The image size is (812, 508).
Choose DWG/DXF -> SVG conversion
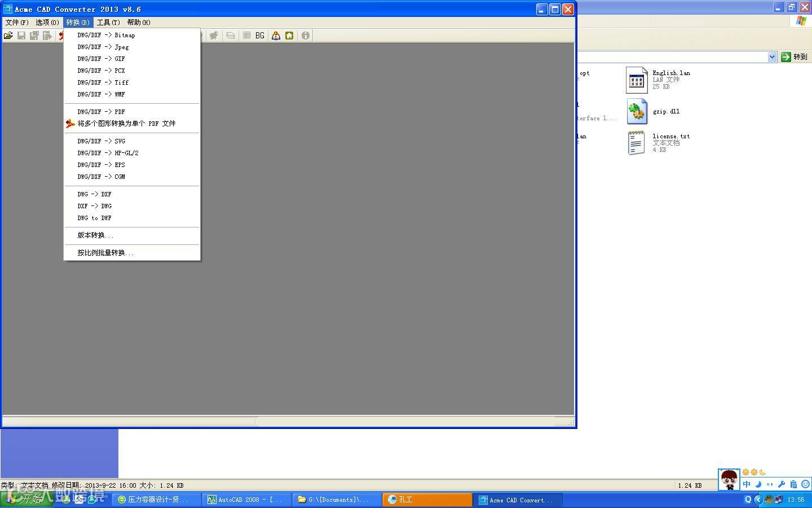point(132,141)
